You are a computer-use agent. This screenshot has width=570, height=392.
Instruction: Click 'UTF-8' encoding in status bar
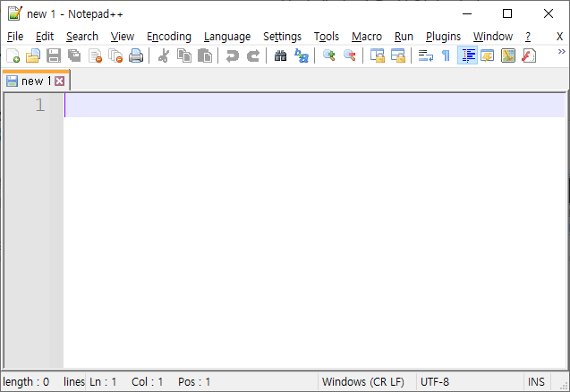tap(435, 382)
